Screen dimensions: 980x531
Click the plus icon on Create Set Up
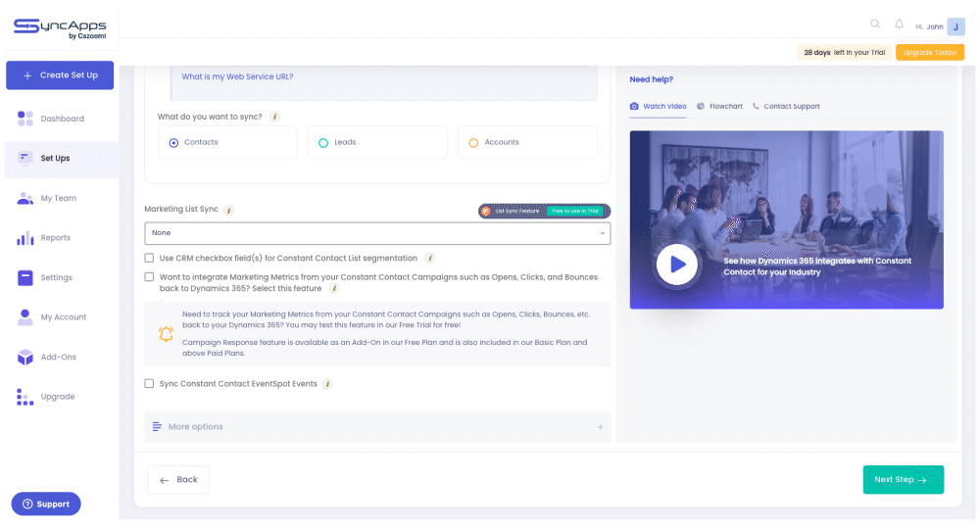pos(27,75)
